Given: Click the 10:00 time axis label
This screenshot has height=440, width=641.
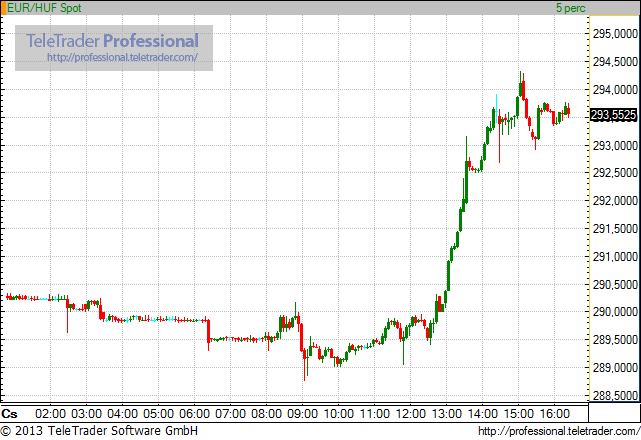Looking at the screenshot, I should click(x=338, y=413).
